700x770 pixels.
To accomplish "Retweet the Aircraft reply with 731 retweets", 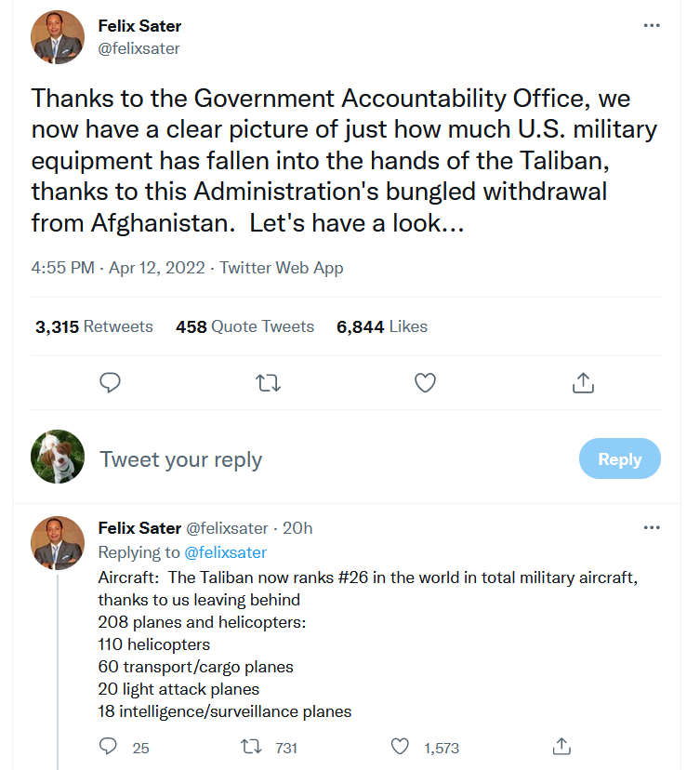I will click(x=252, y=747).
